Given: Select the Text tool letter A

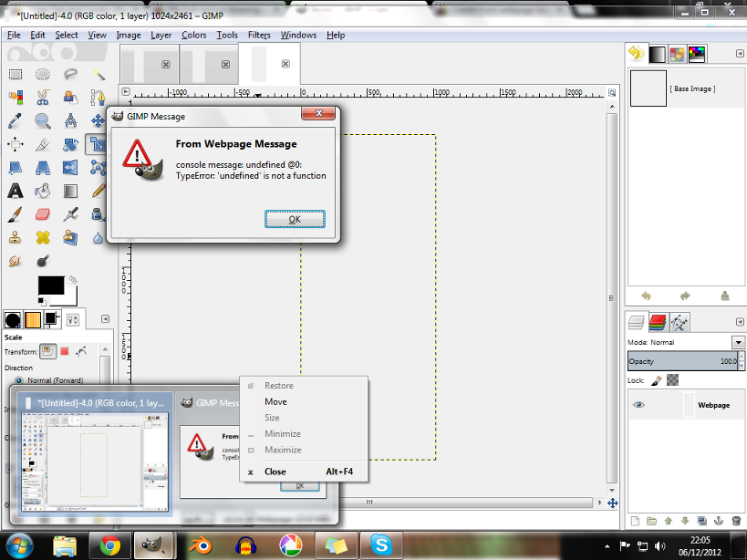Looking at the screenshot, I should tap(16, 191).
